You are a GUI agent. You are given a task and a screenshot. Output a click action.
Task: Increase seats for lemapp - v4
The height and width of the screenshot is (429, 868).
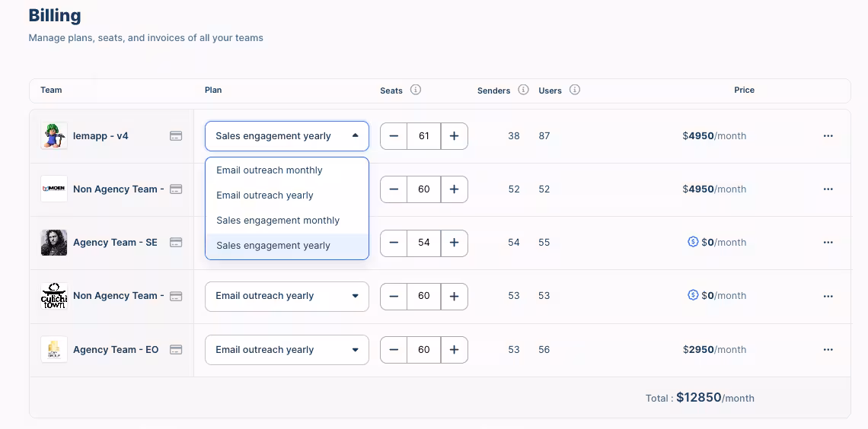pyautogui.click(x=454, y=136)
